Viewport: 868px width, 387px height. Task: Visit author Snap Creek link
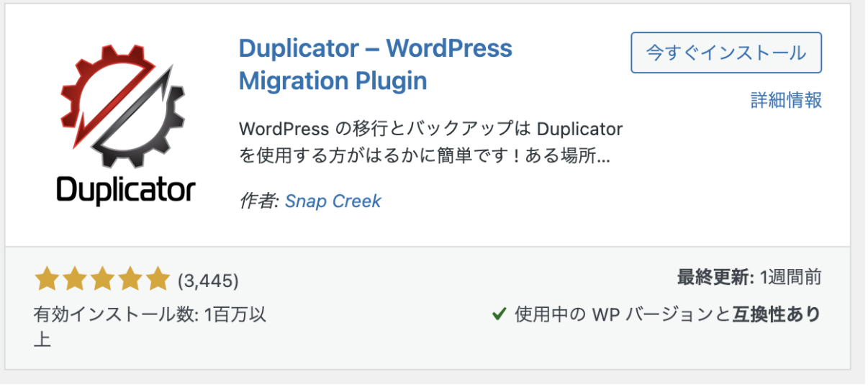coord(333,201)
